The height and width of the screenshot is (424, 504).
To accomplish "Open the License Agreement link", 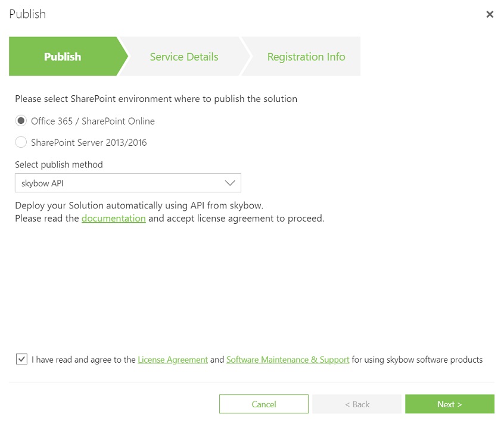I will click(x=173, y=359).
